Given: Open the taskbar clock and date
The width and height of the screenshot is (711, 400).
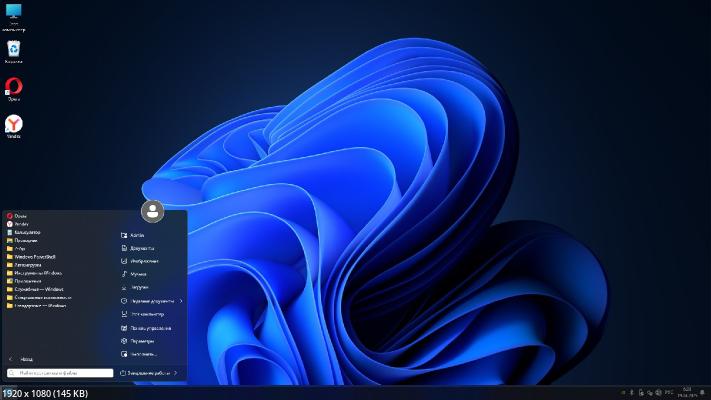Looking at the screenshot, I should [687, 393].
